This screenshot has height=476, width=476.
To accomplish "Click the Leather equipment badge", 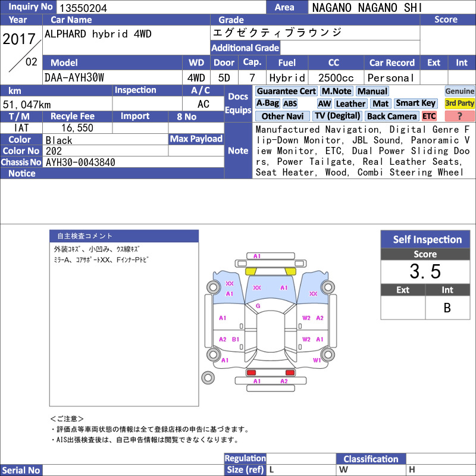I will pos(350,103).
